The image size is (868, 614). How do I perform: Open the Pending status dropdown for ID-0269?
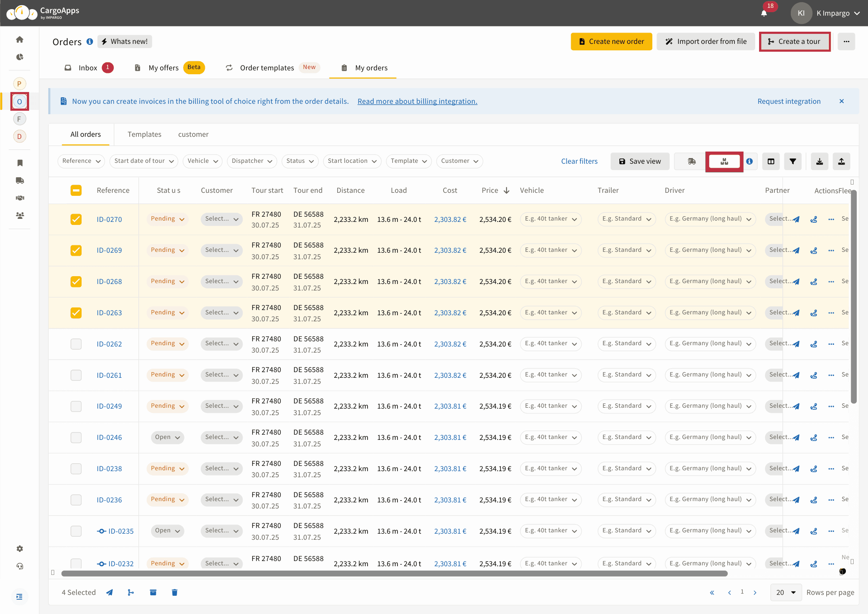point(168,250)
